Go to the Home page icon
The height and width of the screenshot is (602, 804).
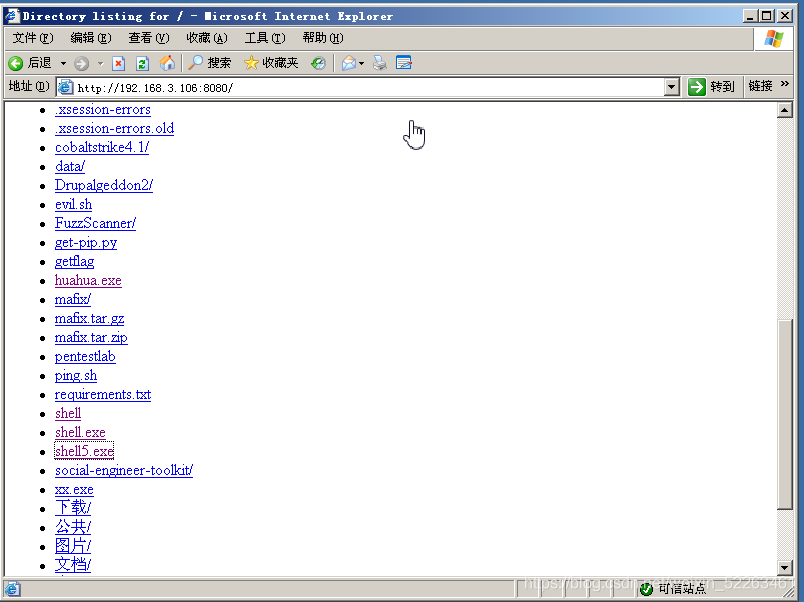(x=167, y=63)
